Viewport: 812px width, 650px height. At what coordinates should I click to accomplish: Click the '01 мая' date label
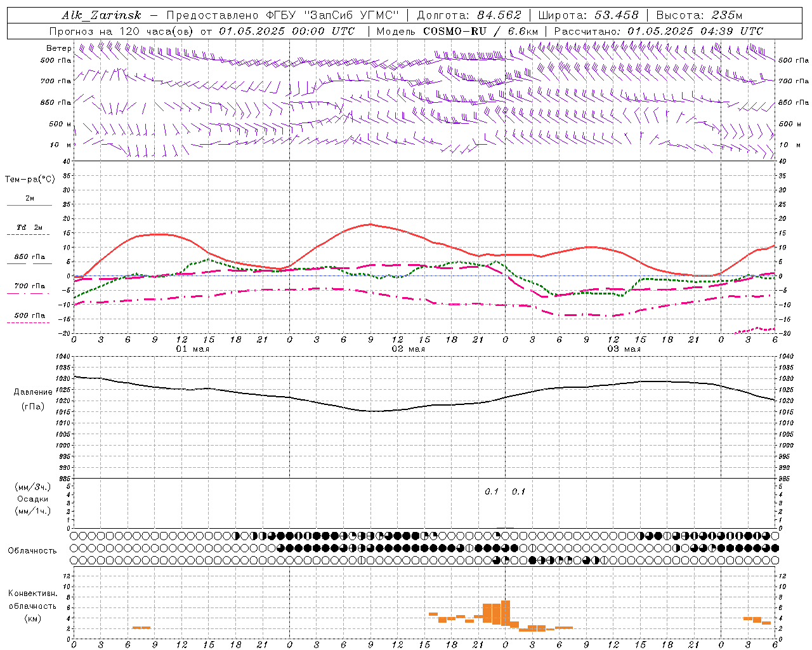(x=193, y=349)
